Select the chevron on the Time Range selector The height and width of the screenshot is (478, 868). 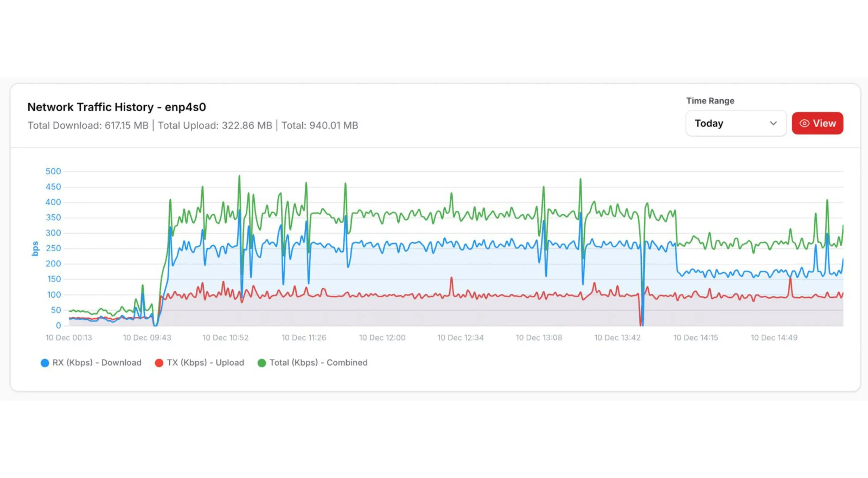773,123
